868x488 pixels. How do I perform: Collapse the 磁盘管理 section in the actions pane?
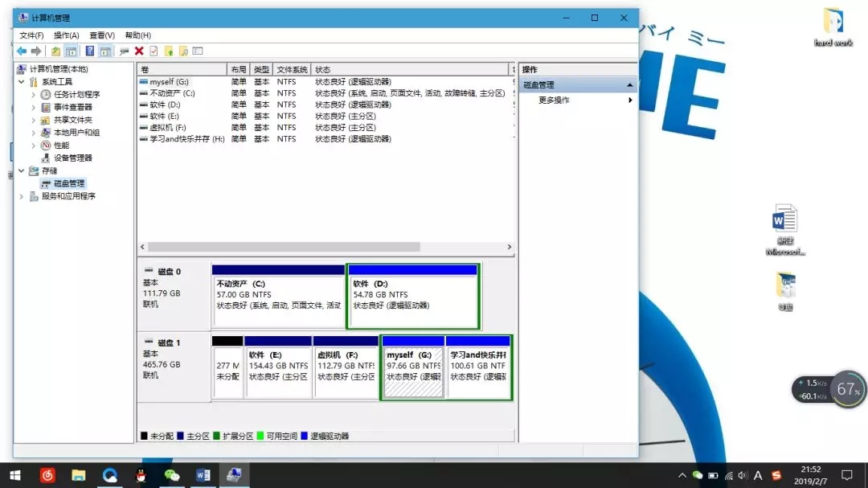pyautogui.click(x=629, y=84)
